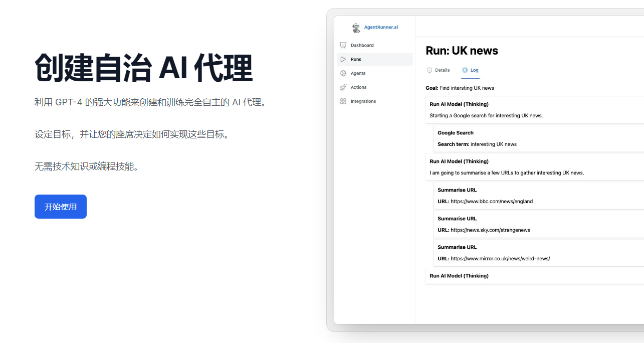Click the Google Search log entry title
This screenshot has height=343, width=644.
[x=456, y=133]
